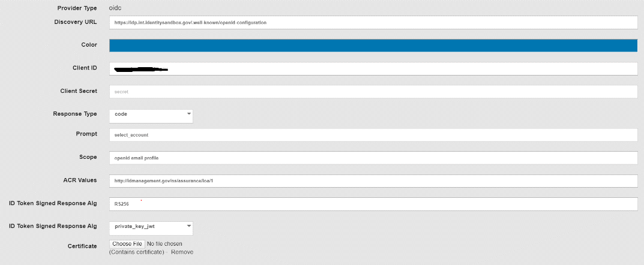The width and height of the screenshot is (644, 265).
Task: Open the blue Color picker bar
Action: (372, 46)
